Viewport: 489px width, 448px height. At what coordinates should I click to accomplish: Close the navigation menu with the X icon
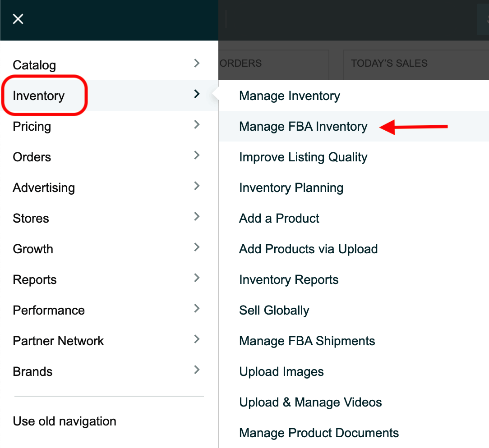(x=18, y=19)
